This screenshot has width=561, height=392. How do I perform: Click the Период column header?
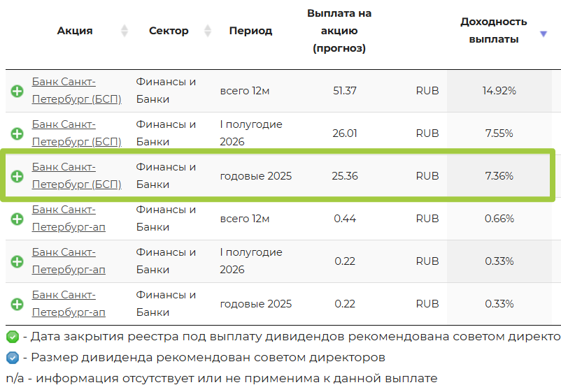coord(250,31)
